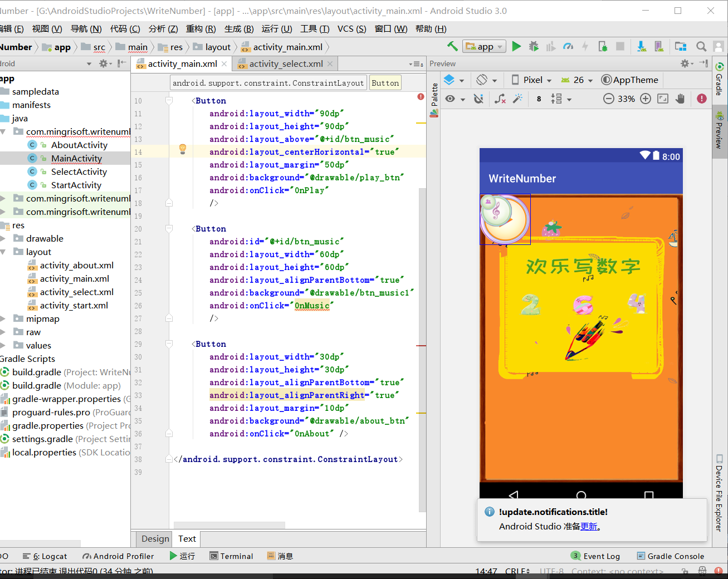The image size is (728, 579).
Task: Open the Align dropdown in preview toolbar
Action: click(561, 99)
